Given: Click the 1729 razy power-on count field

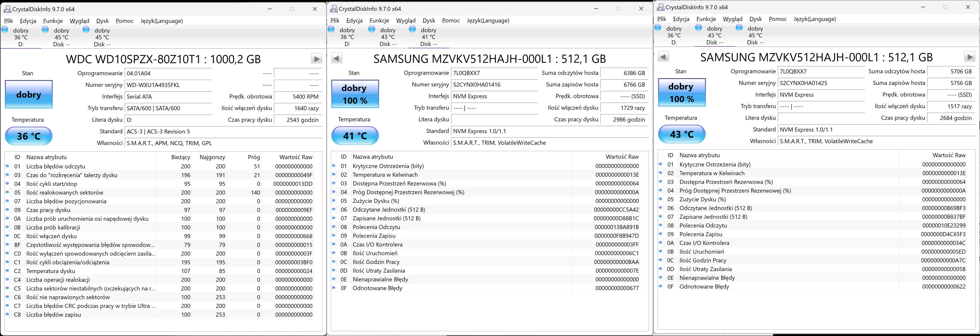Looking at the screenshot, I should (x=624, y=108).
